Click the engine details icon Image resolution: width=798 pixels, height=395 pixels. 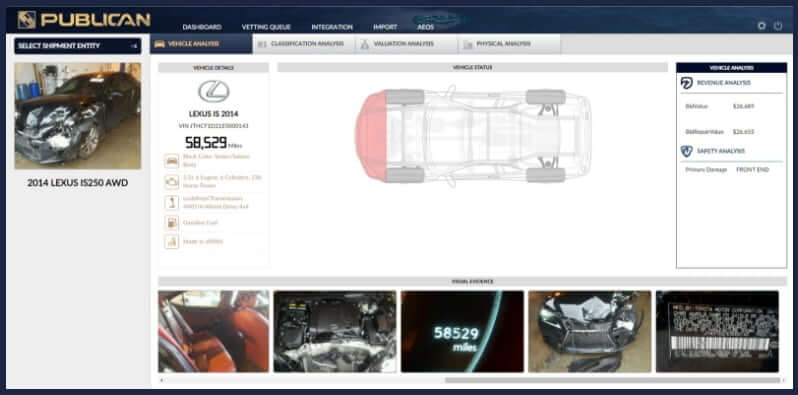172,181
